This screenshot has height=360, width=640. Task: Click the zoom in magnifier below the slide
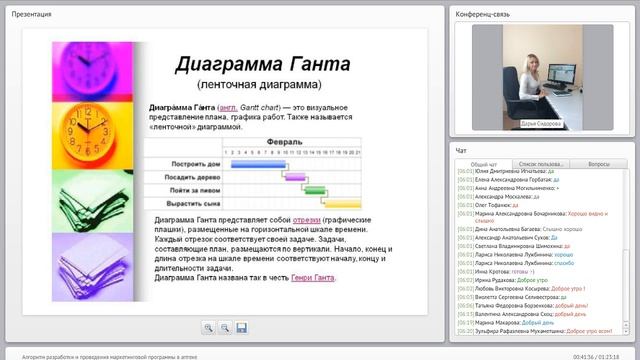pyautogui.click(x=208, y=328)
